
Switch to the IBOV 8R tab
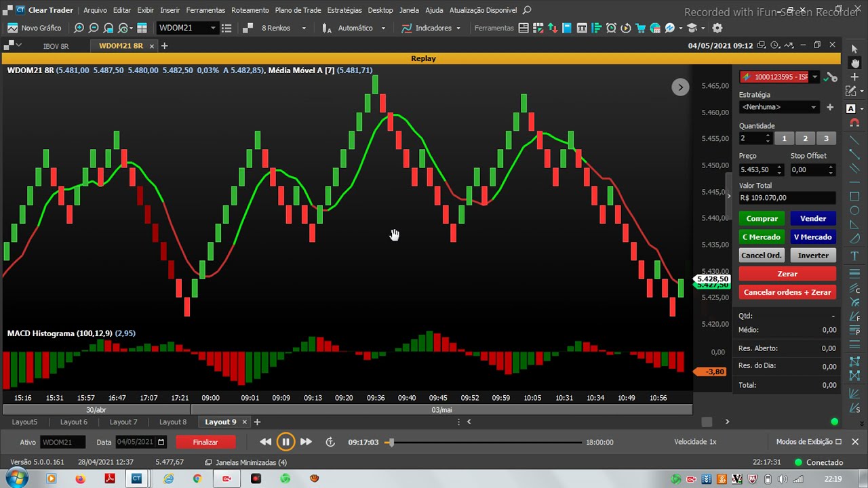tap(56, 46)
